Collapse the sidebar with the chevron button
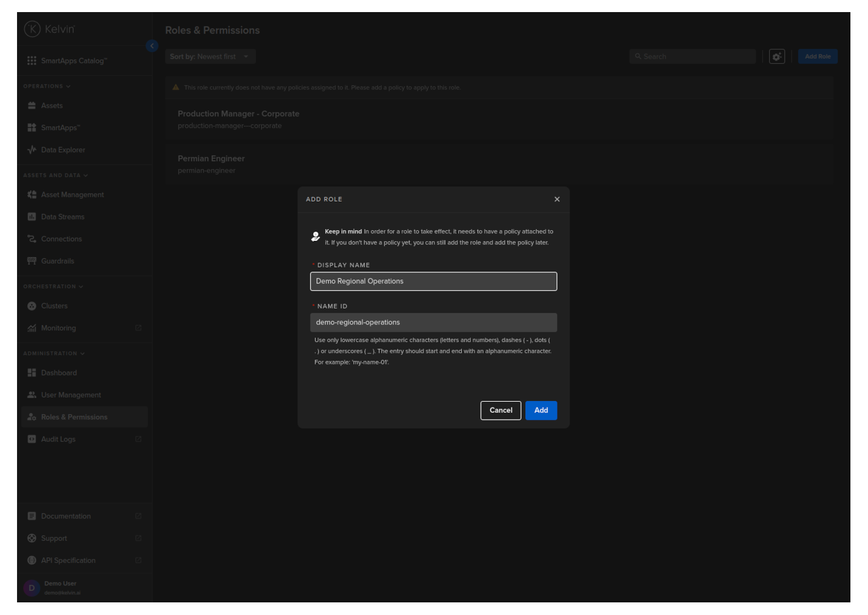This screenshot has width=868, height=615. 152,46
